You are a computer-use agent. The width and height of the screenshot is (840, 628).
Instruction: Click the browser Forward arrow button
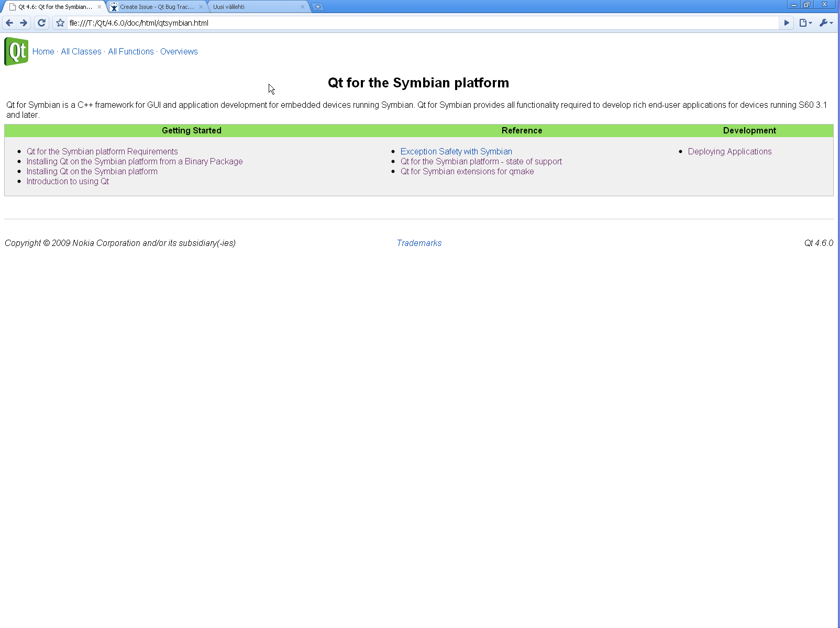tap(24, 23)
